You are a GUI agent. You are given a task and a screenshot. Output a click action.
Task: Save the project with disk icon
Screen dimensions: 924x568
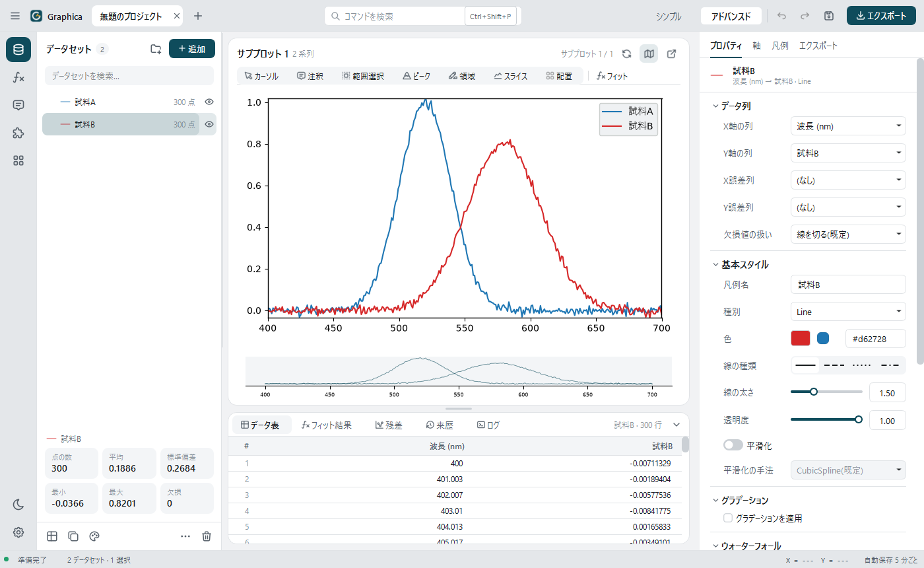tap(829, 16)
